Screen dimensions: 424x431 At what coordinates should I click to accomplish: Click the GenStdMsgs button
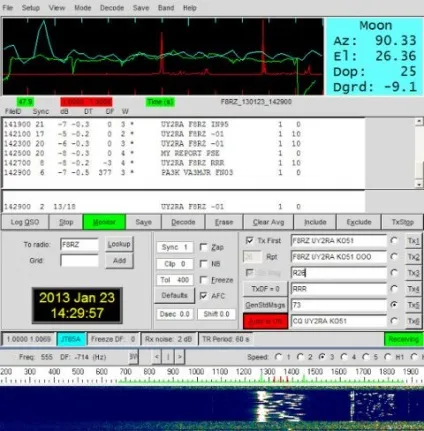[265, 305]
